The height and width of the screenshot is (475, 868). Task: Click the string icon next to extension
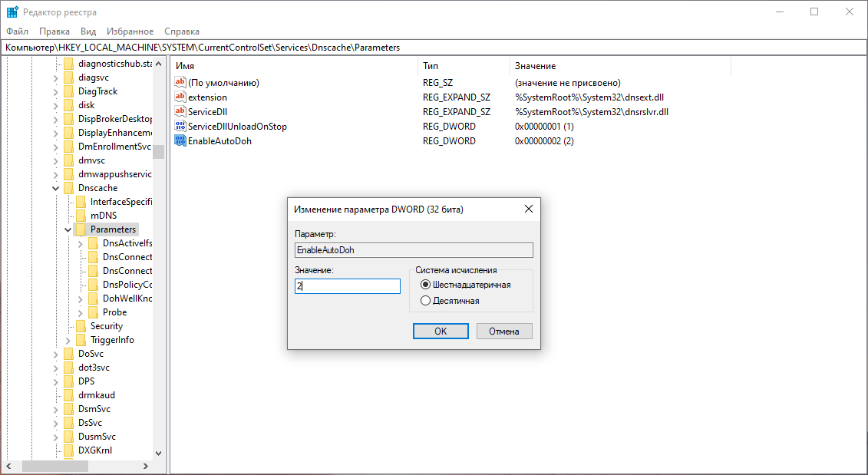[x=180, y=97]
